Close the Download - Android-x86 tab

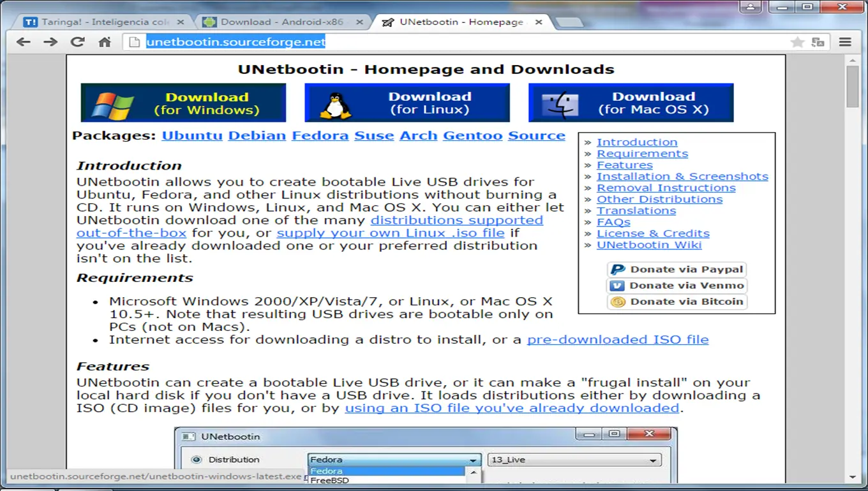(x=360, y=22)
